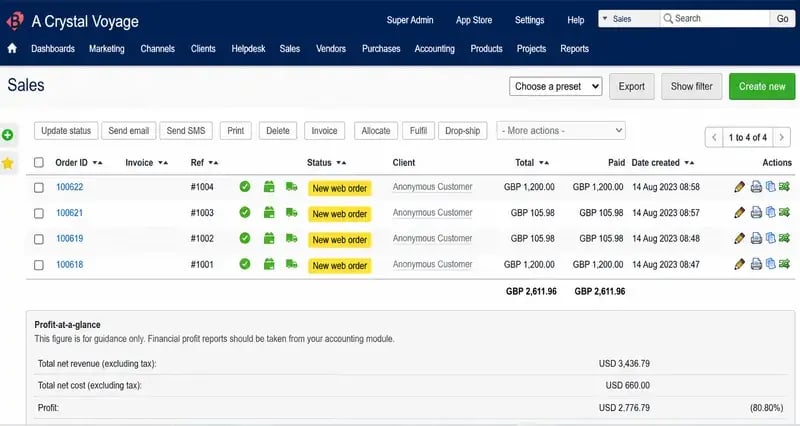Click the home icon in navigation bar
This screenshot has width=800, height=426.
click(x=12, y=48)
